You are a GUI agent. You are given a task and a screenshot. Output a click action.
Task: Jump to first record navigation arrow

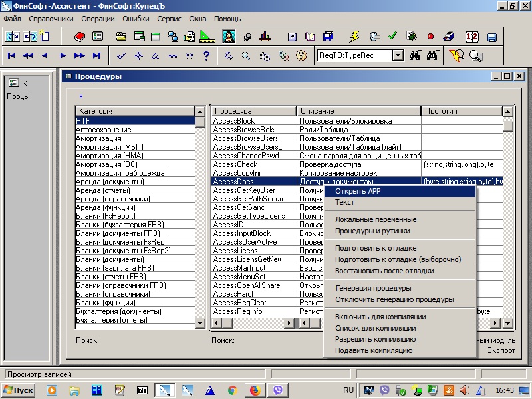(12, 56)
